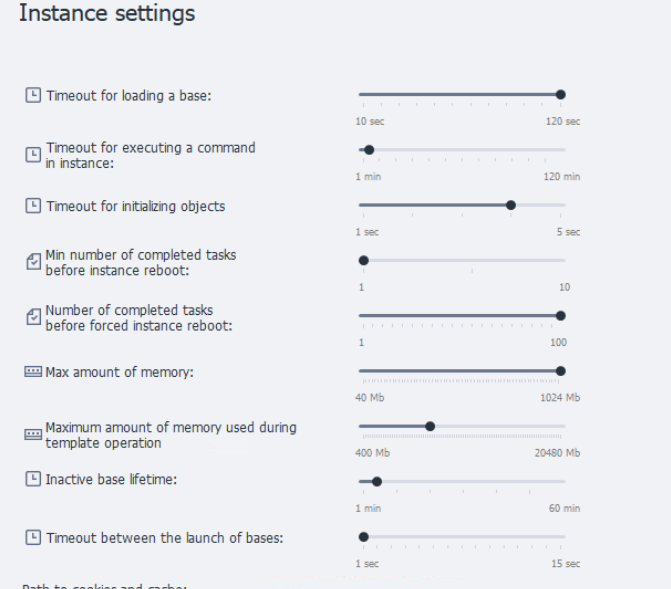The image size is (671, 589).
Task: Click the command execution timeout slider handle
Action: 369,150
